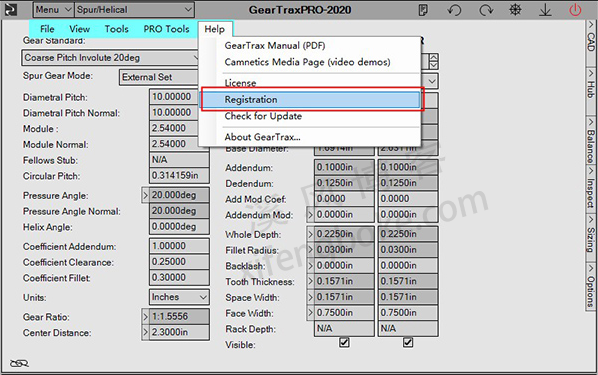Click the download arrow icon

(545, 10)
